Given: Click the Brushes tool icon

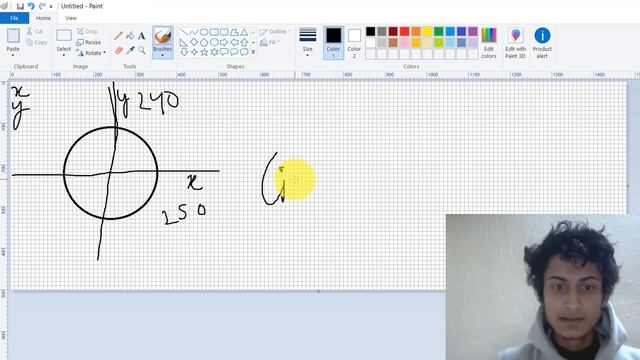Looking at the screenshot, I should pos(162,36).
